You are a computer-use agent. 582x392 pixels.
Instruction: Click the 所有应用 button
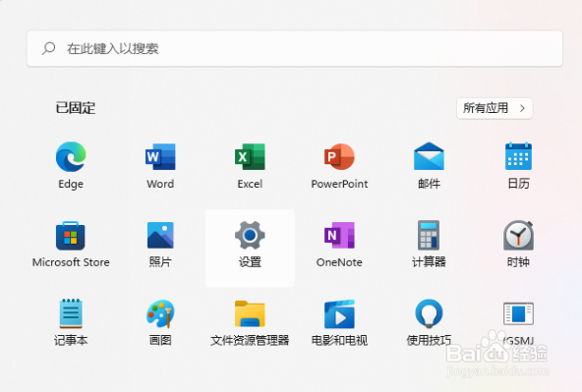(x=495, y=108)
